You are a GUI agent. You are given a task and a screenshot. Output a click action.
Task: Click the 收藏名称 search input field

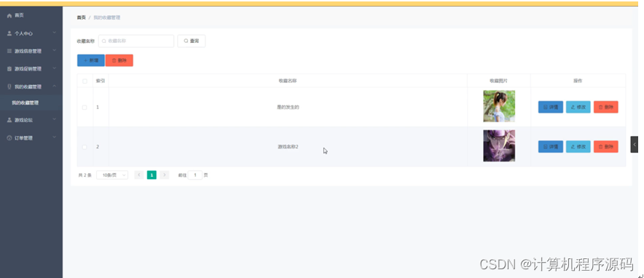[136, 41]
